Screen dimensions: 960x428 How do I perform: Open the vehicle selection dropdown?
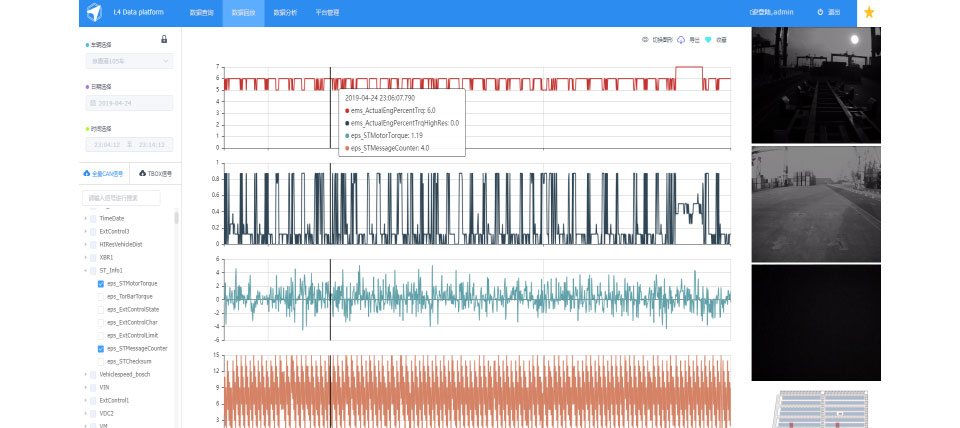(129, 61)
